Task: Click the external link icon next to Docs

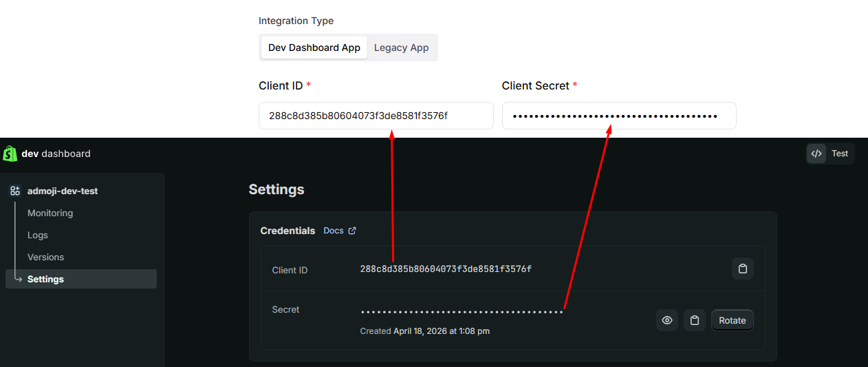Action: click(x=352, y=231)
